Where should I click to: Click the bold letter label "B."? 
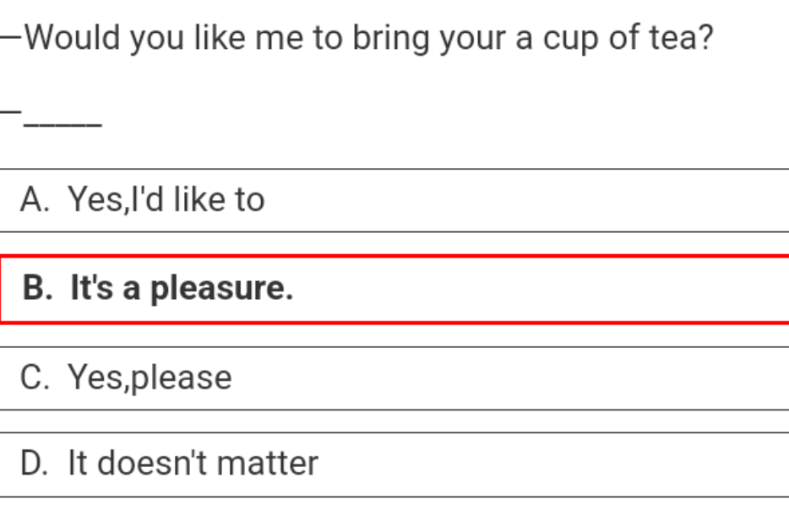pos(38,289)
